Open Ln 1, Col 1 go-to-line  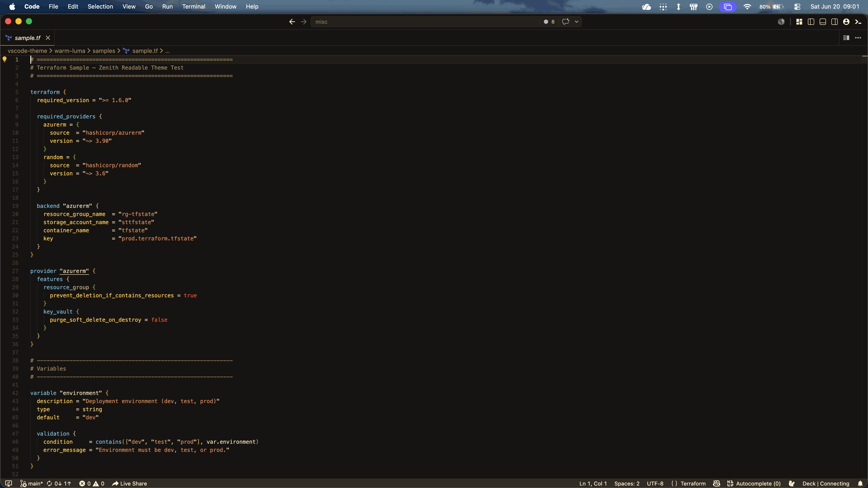593,483
